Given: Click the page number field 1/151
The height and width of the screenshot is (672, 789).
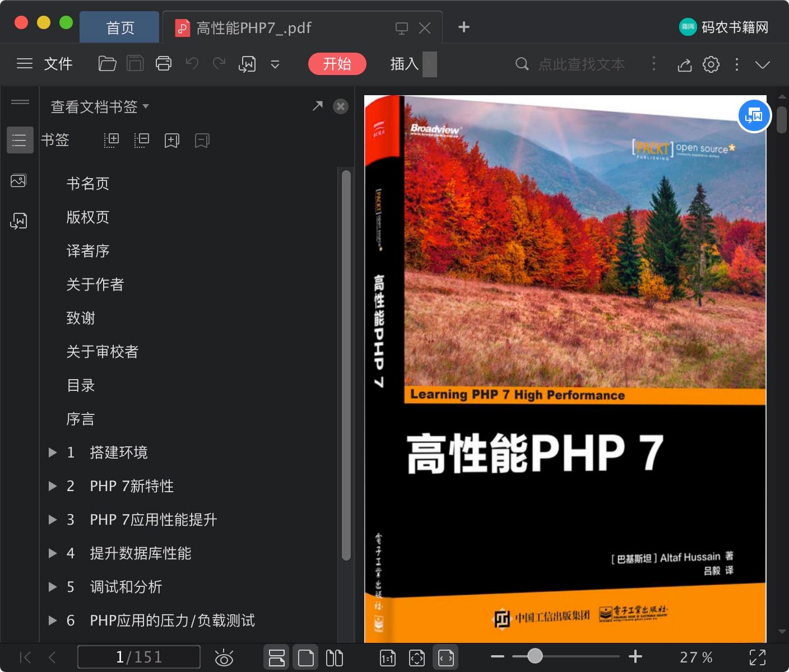Looking at the screenshot, I should (139, 657).
